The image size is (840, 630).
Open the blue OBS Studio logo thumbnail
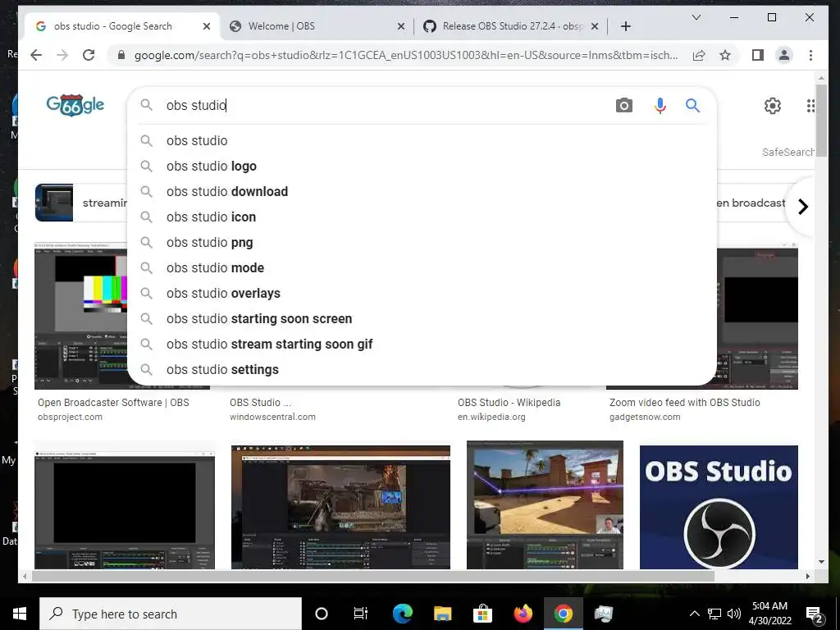pos(719,507)
